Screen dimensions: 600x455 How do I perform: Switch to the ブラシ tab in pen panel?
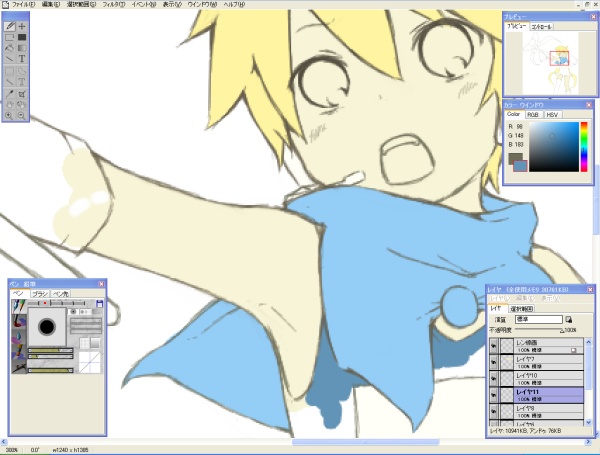[x=40, y=294]
